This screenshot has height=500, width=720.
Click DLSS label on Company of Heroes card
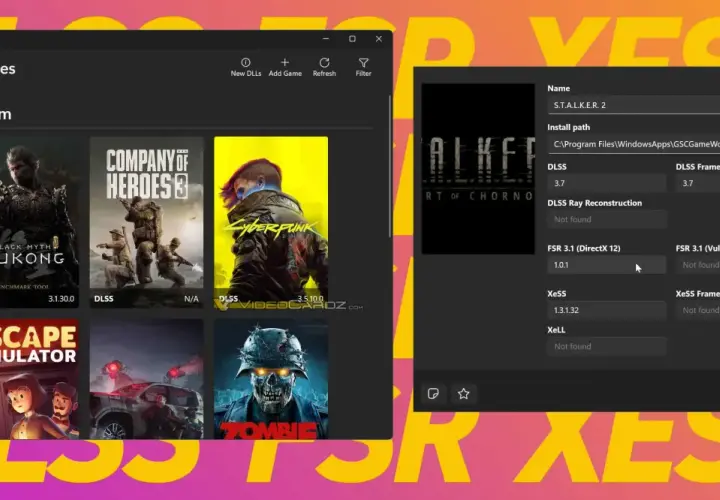tap(104, 299)
